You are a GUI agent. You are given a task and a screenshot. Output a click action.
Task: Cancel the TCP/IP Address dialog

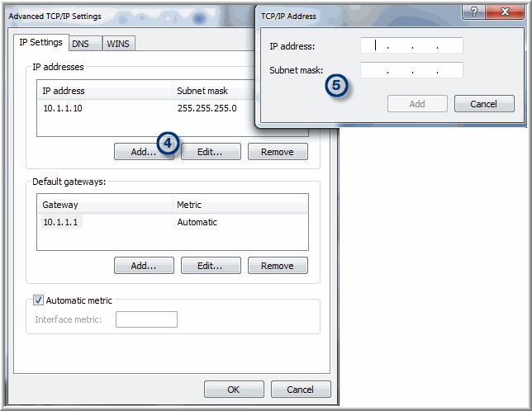(x=482, y=104)
